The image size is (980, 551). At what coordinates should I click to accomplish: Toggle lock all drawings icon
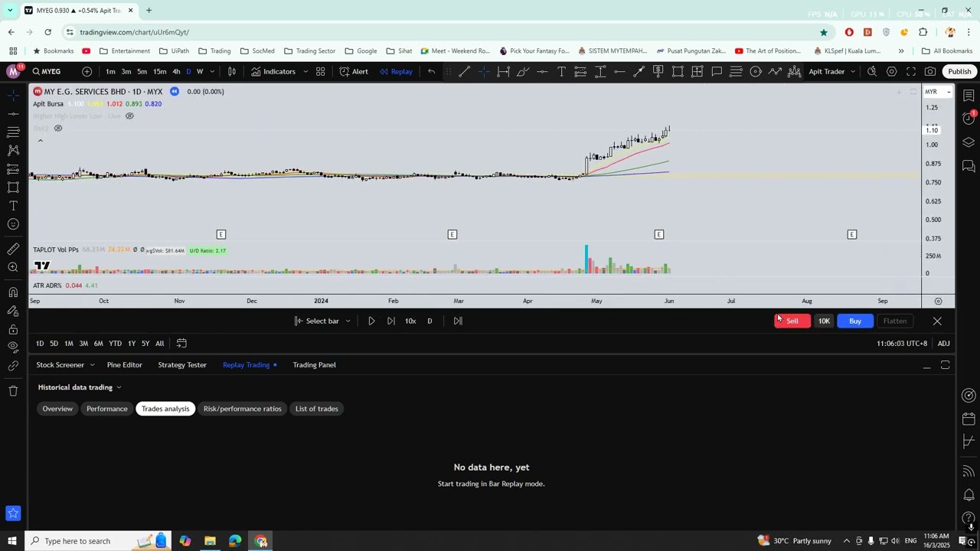pos(13,329)
